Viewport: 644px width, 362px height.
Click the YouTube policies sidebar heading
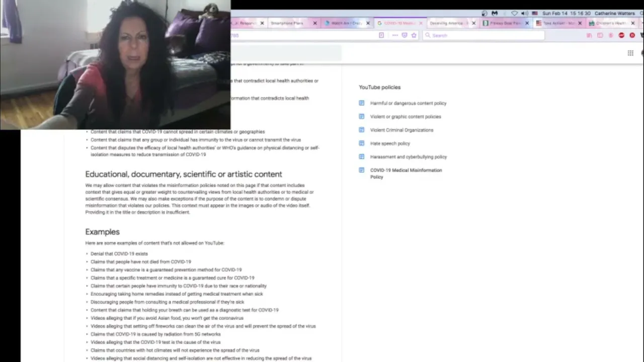point(379,87)
